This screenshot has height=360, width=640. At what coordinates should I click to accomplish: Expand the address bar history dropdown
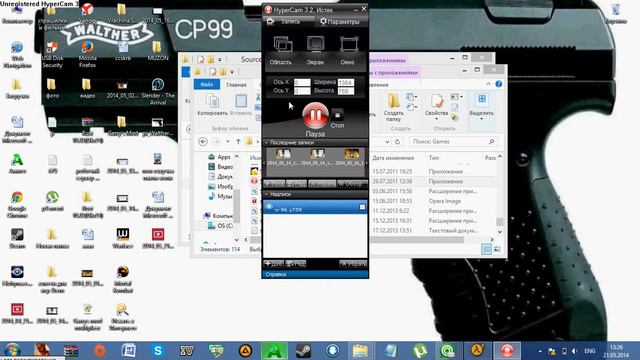(x=387, y=142)
